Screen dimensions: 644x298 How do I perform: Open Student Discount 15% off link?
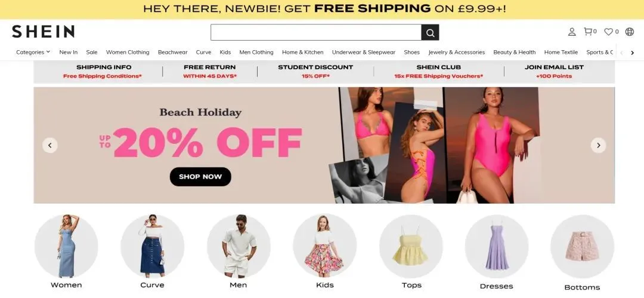(315, 71)
